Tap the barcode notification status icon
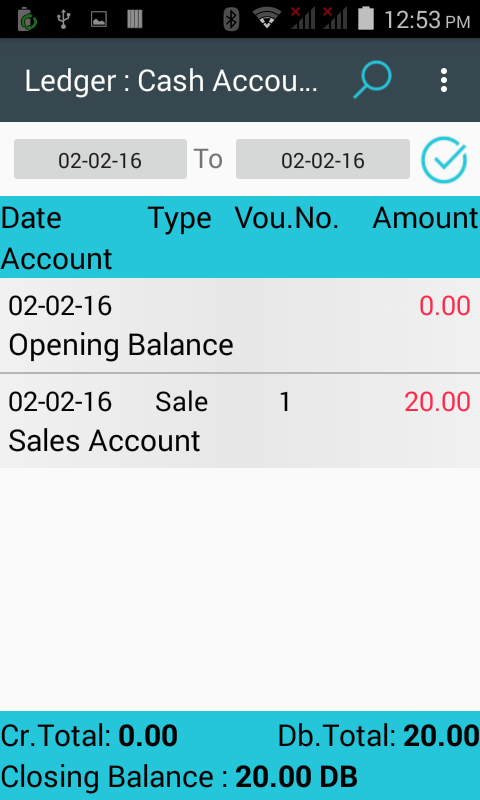 (135, 19)
